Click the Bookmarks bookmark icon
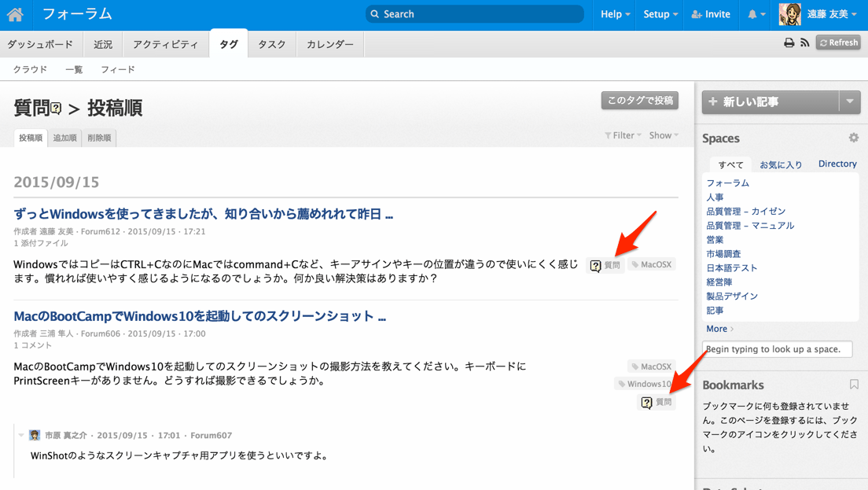 click(x=854, y=385)
